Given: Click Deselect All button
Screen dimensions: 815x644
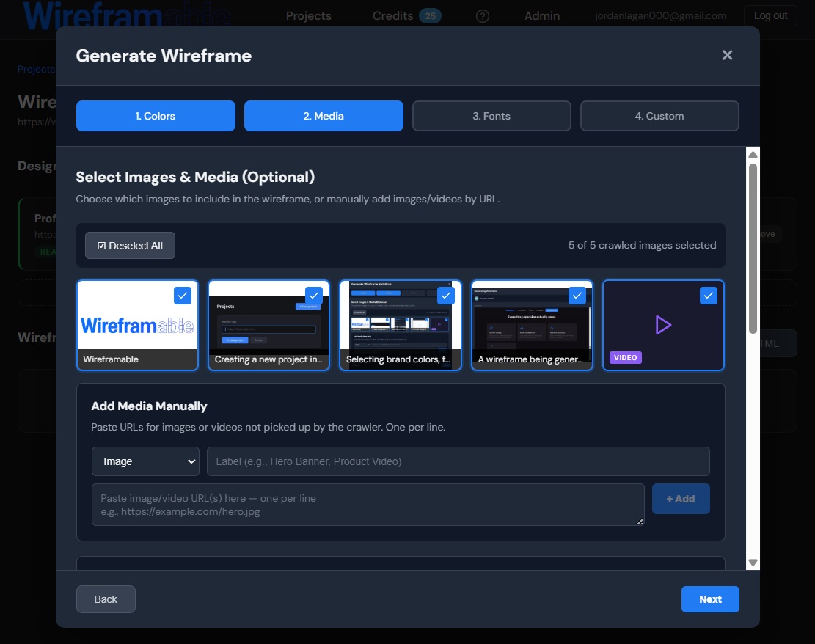Looking at the screenshot, I should click(x=130, y=245).
